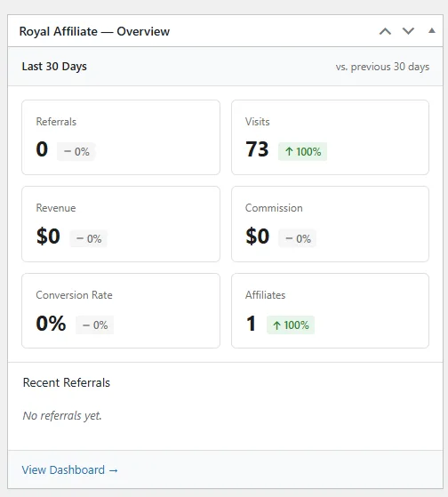Click the Commission 0% change badge
The width and height of the screenshot is (448, 497).
point(298,238)
